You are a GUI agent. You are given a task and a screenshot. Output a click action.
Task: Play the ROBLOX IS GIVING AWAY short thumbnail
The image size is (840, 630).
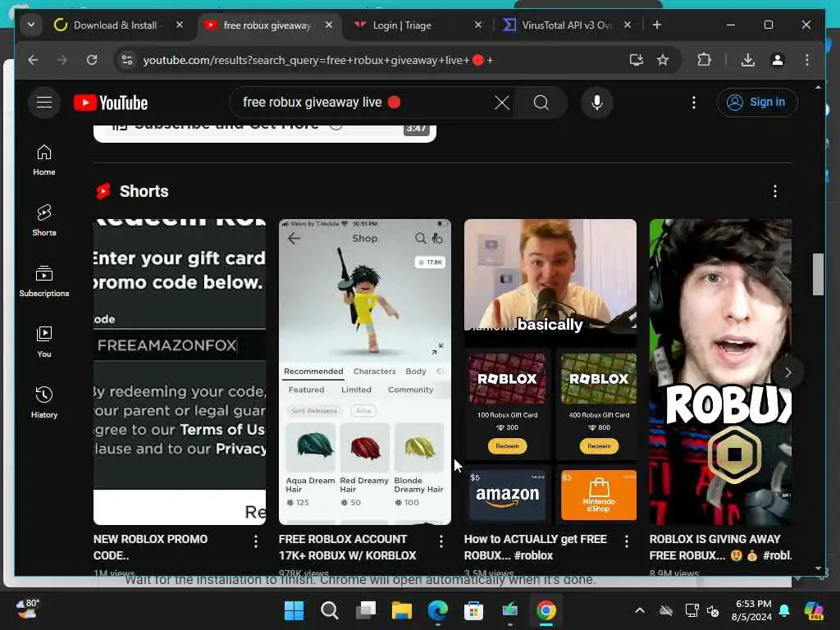720,372
